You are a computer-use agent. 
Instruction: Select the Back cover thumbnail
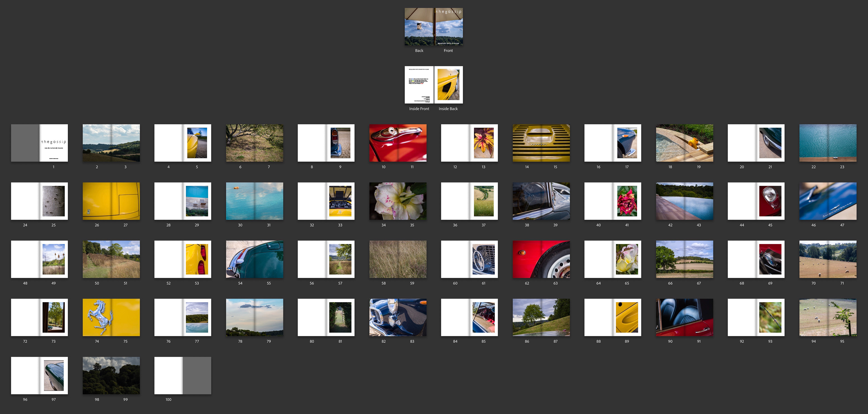[x=419, y=27]
